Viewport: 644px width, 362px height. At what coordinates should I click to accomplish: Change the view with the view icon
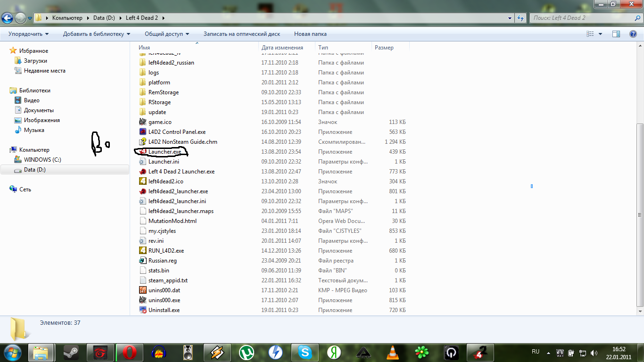click(x=590, y=34)
